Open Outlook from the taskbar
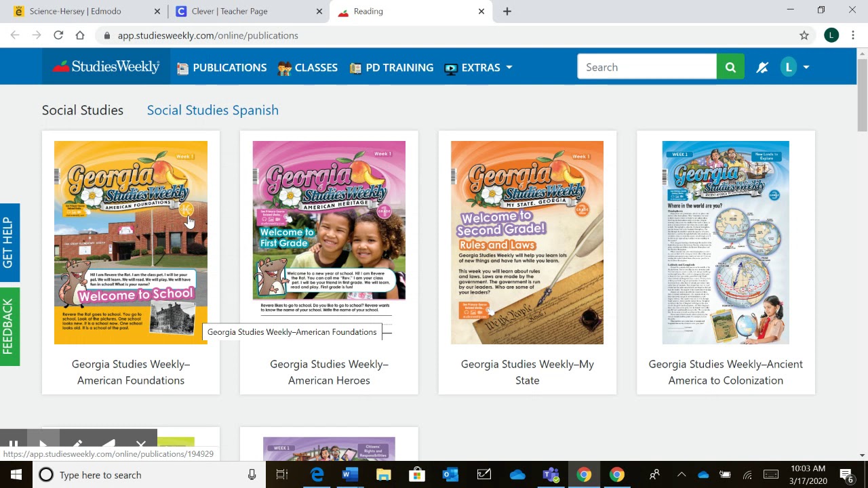 pos(450,474)
